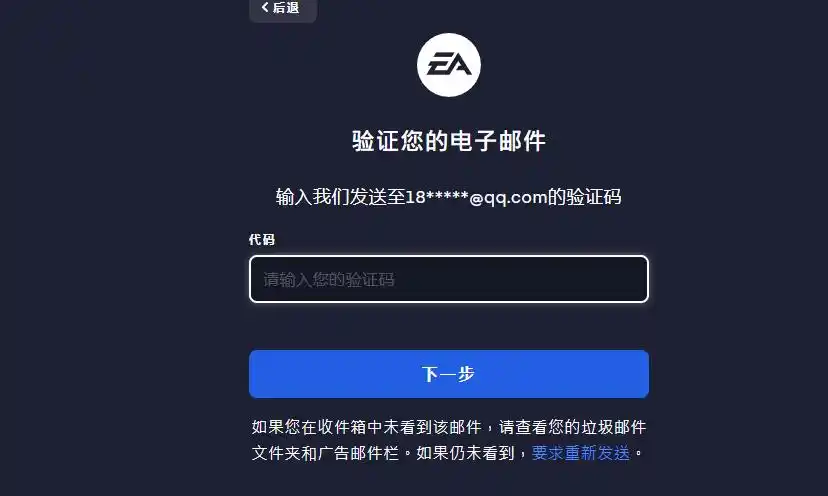
Task: Click the 输入我们发送至 instruction text
Action: click(340, 197)
